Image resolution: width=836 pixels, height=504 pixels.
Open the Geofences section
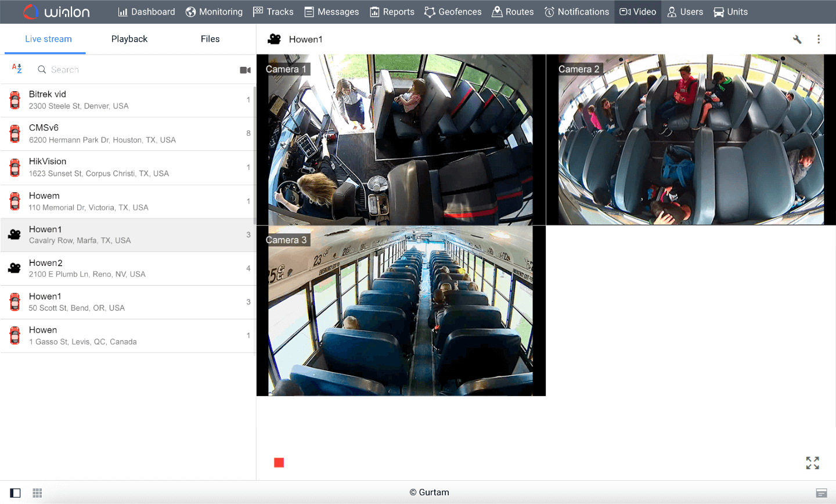tap(453, 12)
